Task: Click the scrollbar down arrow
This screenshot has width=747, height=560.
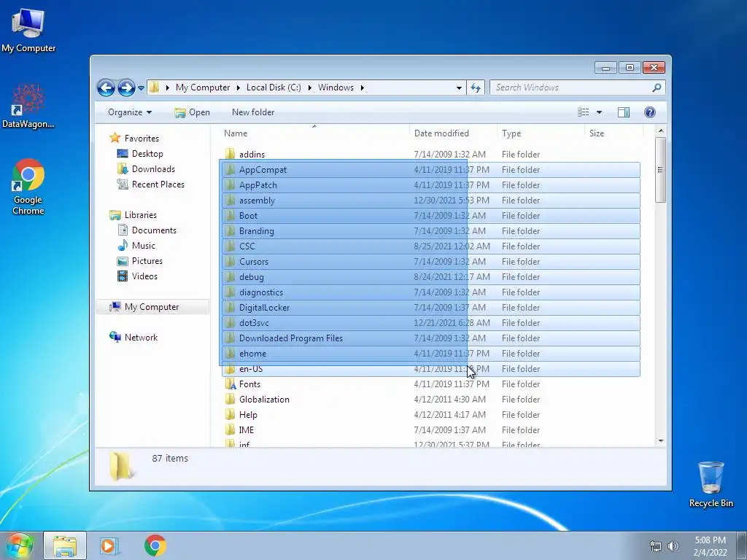Action: point(660,441)
